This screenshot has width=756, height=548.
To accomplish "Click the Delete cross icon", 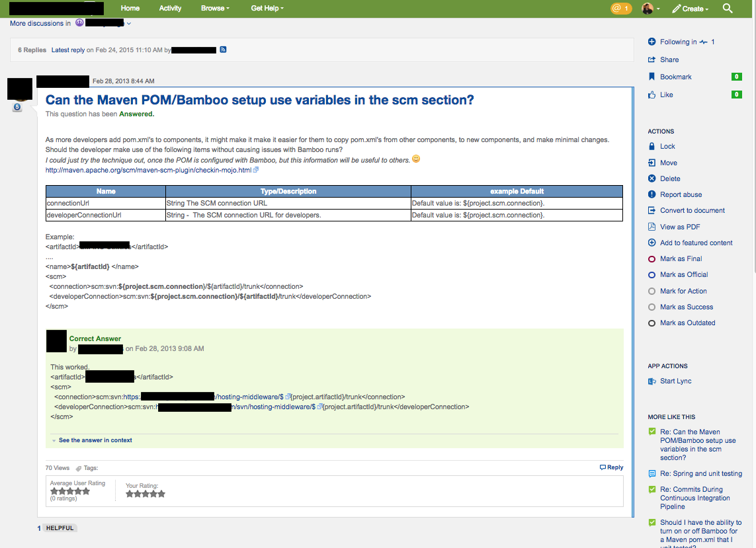I will pyautogui.click(x=652, y=178).
